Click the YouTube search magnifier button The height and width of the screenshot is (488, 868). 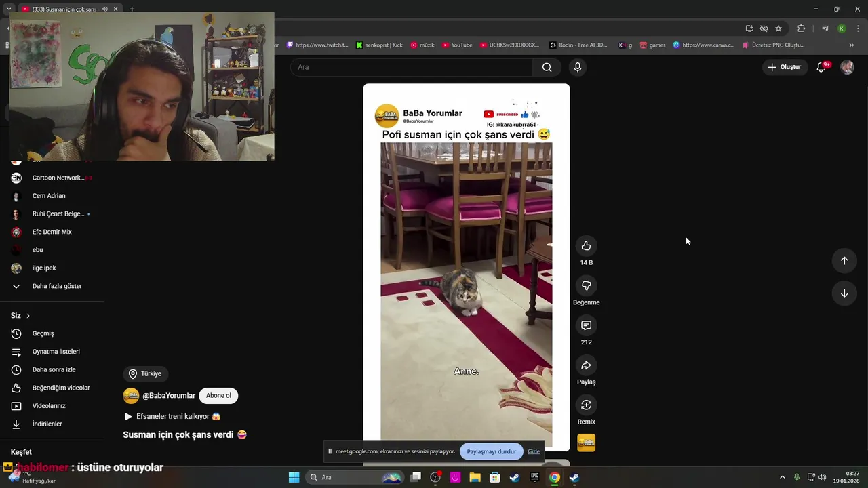tap(547, 67)
